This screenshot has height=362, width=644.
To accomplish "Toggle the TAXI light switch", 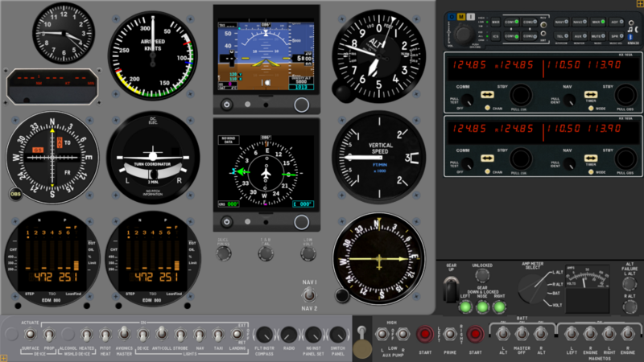I will click(217, 335).
